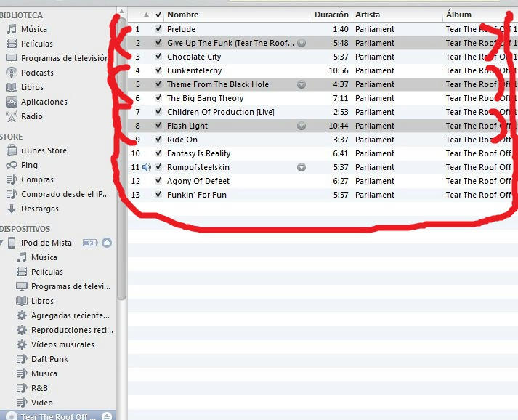Open the Aplicaciones icon
Image resolution: width=518 pixels, height=420 pixels.
tap(12, 102)
